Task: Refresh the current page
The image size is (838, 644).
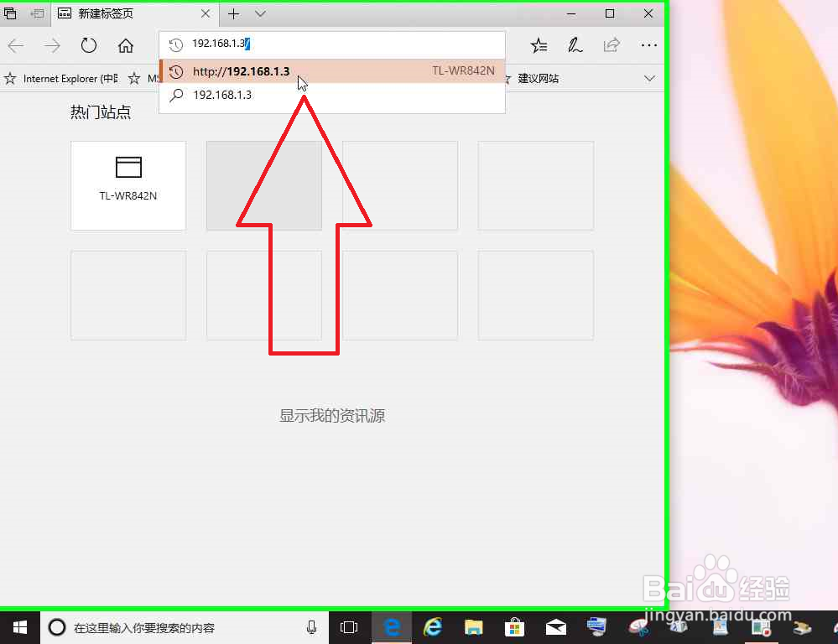Action: [89, 46]
